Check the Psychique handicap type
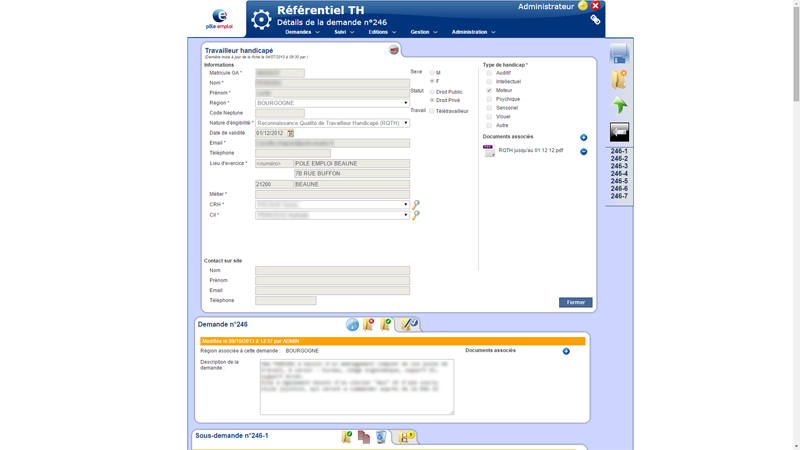 [x=489, y=99]
